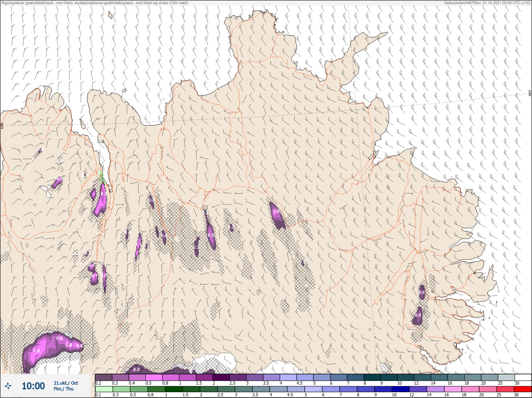Click the 10:00 forecast time display
Image resolution: width=532 pixels, height=398 pixels.
click(33, 386)
